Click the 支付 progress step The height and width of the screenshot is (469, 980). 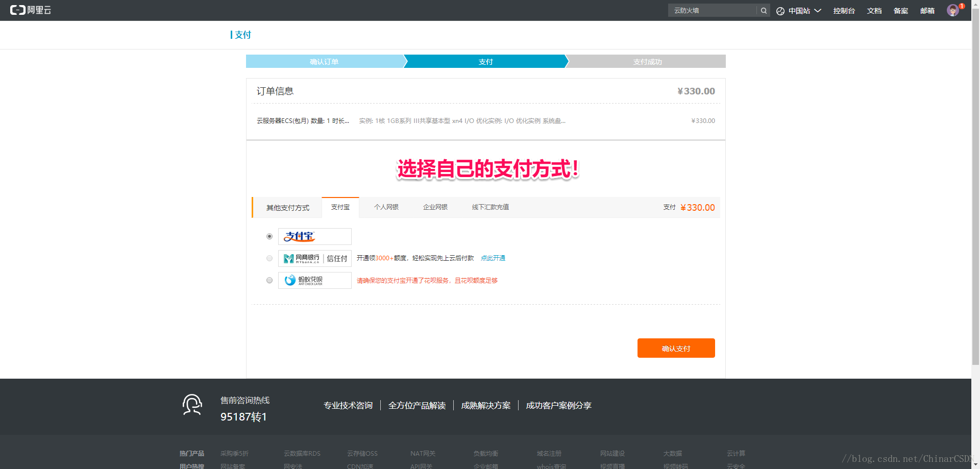click(486, 61)
